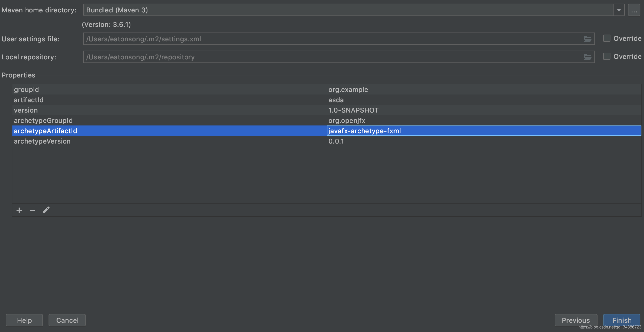Enable Override for Local repository
Viewport: 644px width, 332px height.
click(x=607, y=57)
